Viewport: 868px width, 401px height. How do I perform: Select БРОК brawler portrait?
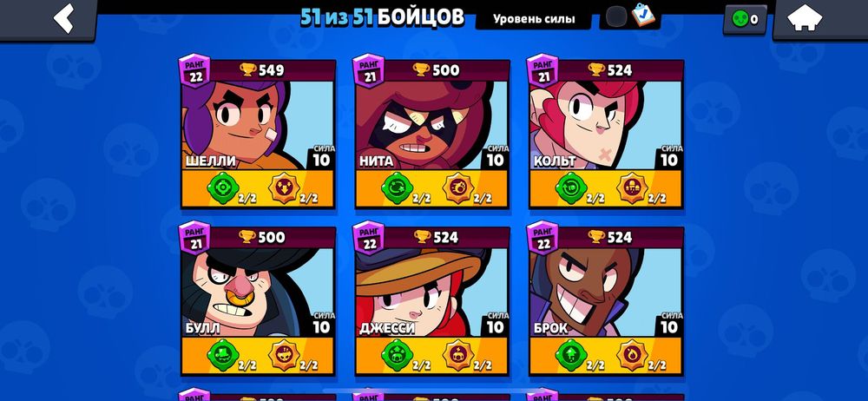point(606,293)
